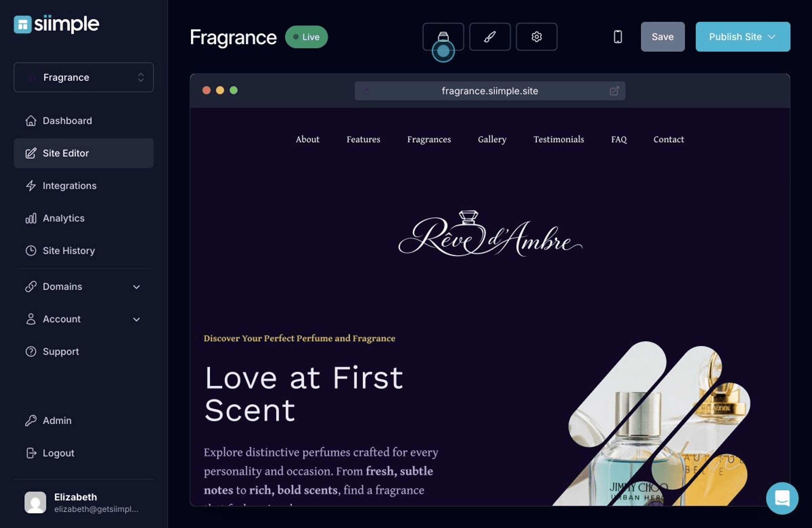Click the Fragrance page title

[233, 37]
